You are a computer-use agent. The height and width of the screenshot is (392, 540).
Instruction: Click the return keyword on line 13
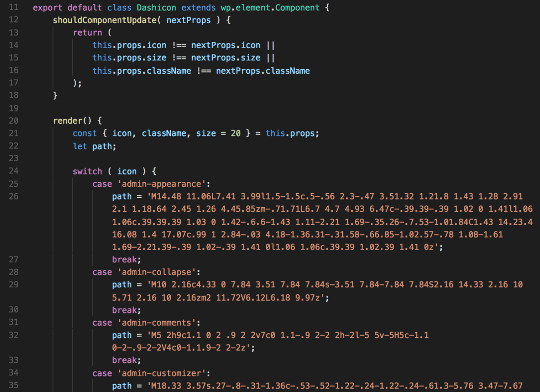(x=87, y=32)
